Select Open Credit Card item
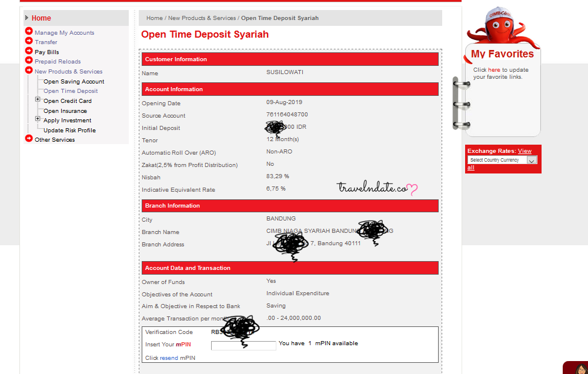Viewport: 588px width, 374px height. click(68, 101)
